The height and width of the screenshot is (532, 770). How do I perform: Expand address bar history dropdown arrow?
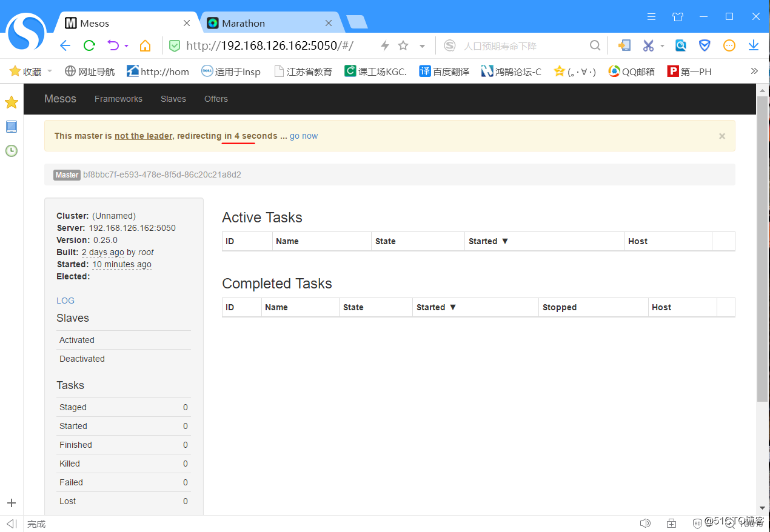click(x=422, y=46)
